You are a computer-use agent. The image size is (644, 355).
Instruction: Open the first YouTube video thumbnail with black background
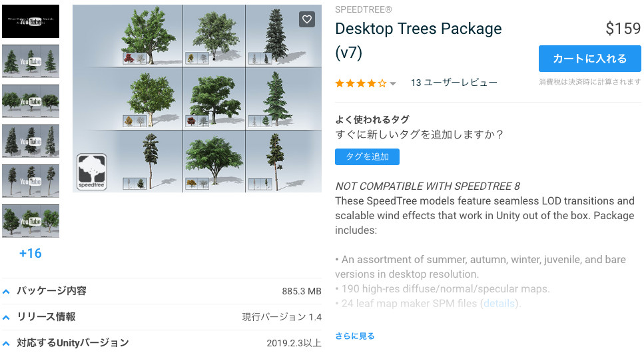tap(31, 21)
